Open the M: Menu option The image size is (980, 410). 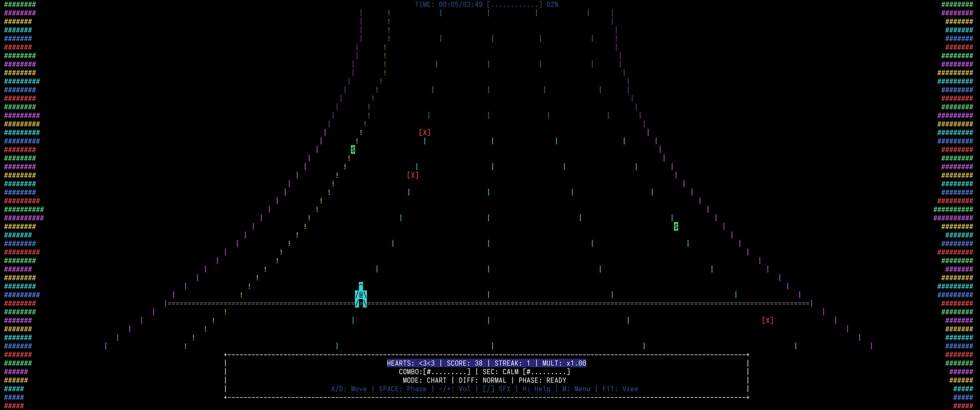pyautogui.click(x=576, y=389)
